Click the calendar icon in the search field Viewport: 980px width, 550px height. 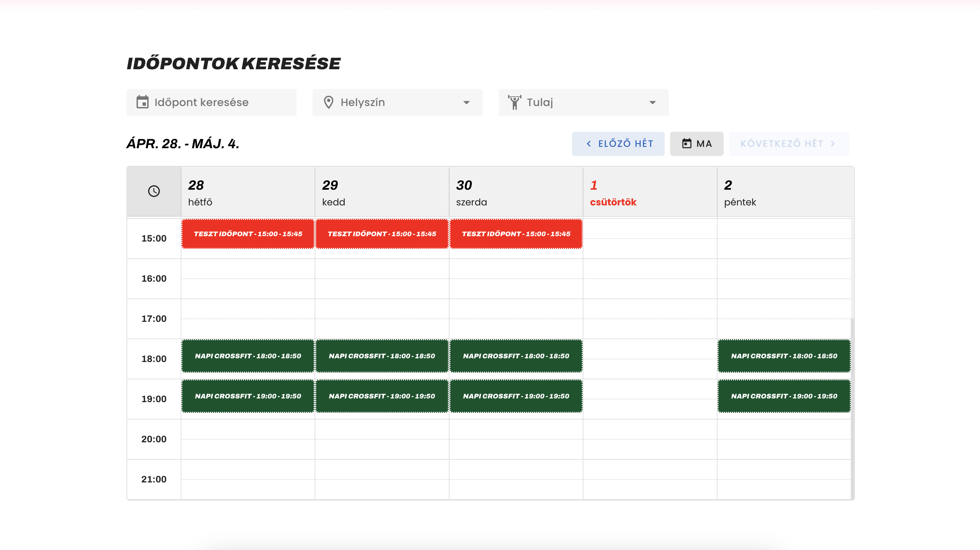point(142,102)
